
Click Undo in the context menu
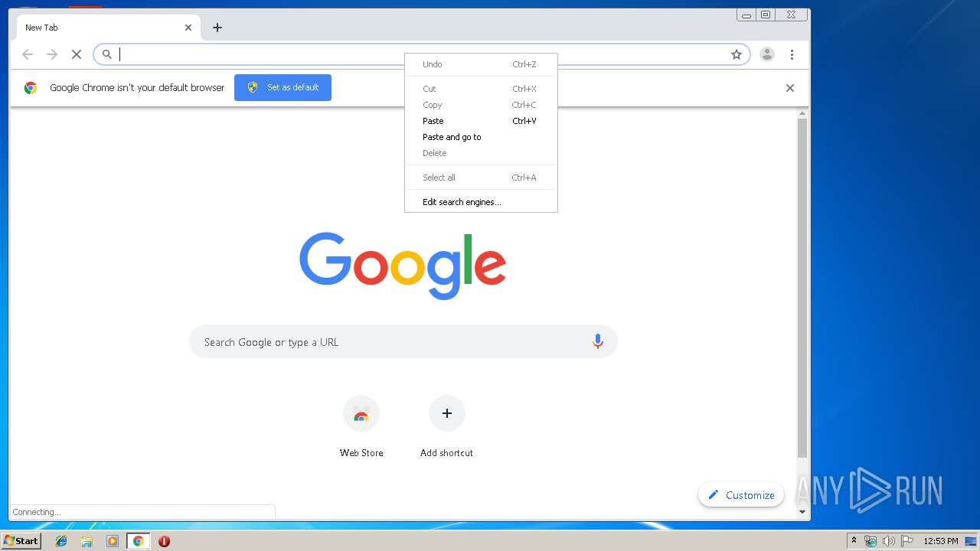tap(481, 64)
